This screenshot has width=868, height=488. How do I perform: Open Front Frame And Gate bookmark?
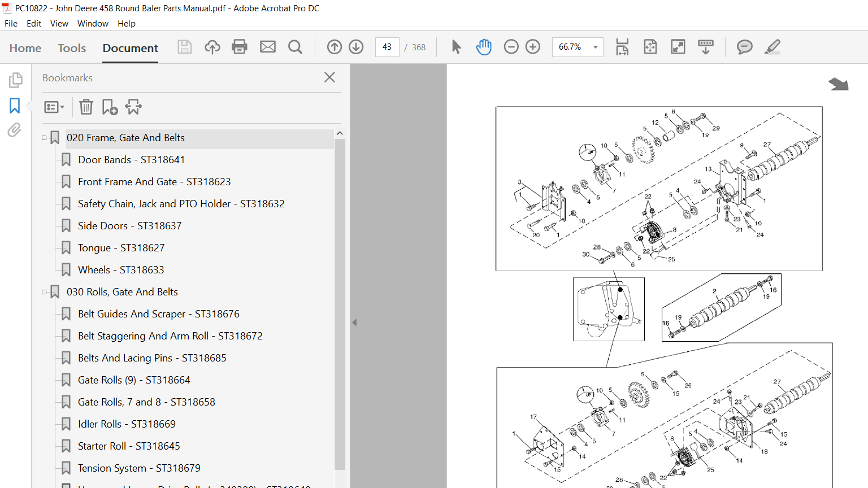click(x=154, y=182)
